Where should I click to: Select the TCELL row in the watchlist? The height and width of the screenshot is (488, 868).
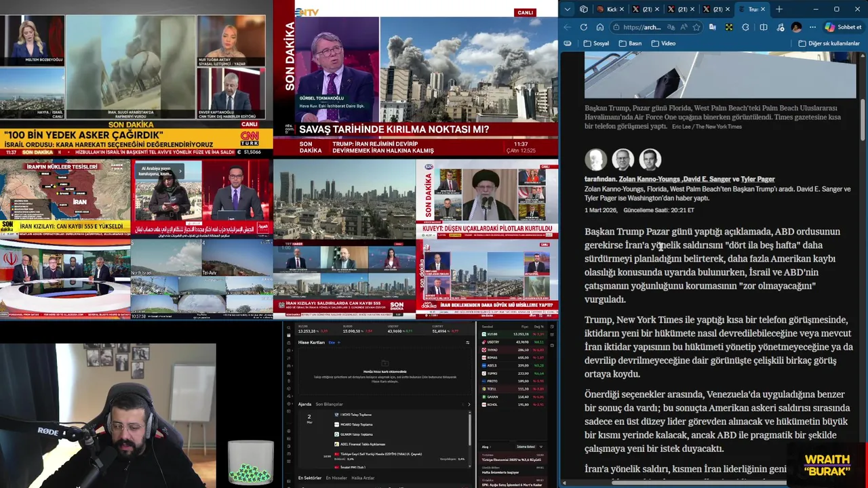[x=513, y=389]
